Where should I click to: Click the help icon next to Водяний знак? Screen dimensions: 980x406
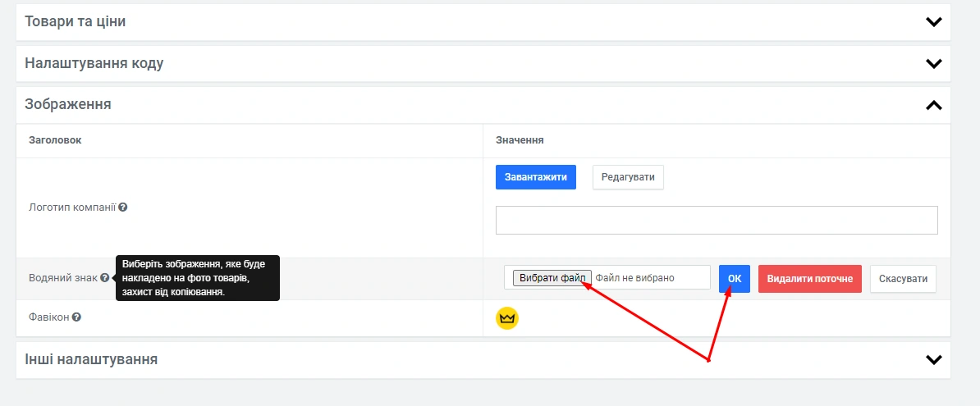(105, 278)
